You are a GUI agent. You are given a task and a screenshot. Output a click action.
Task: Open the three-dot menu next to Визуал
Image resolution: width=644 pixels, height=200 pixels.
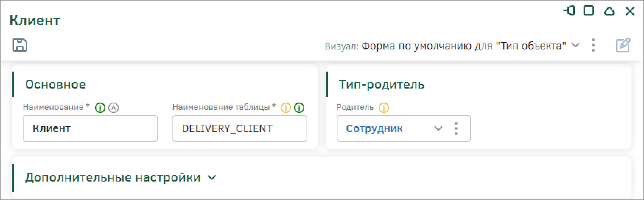coord(593,45)
